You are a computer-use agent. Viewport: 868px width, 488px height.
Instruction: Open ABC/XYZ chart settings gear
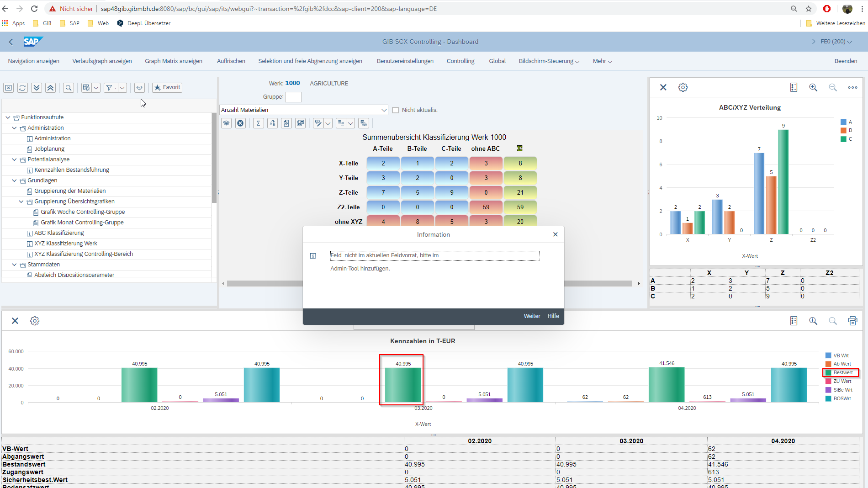pos(683,87)
